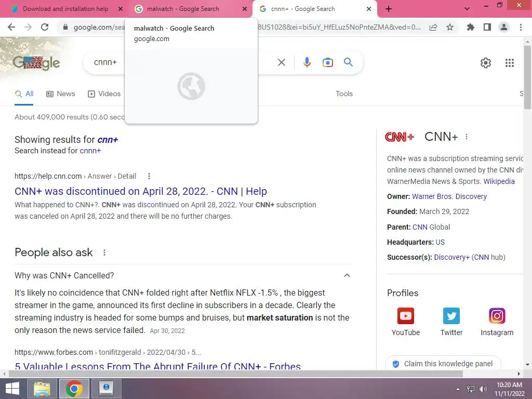Switch to malwatch Google Search tab
The width and height of the screenshot is (532, 399).
point(183,9)
